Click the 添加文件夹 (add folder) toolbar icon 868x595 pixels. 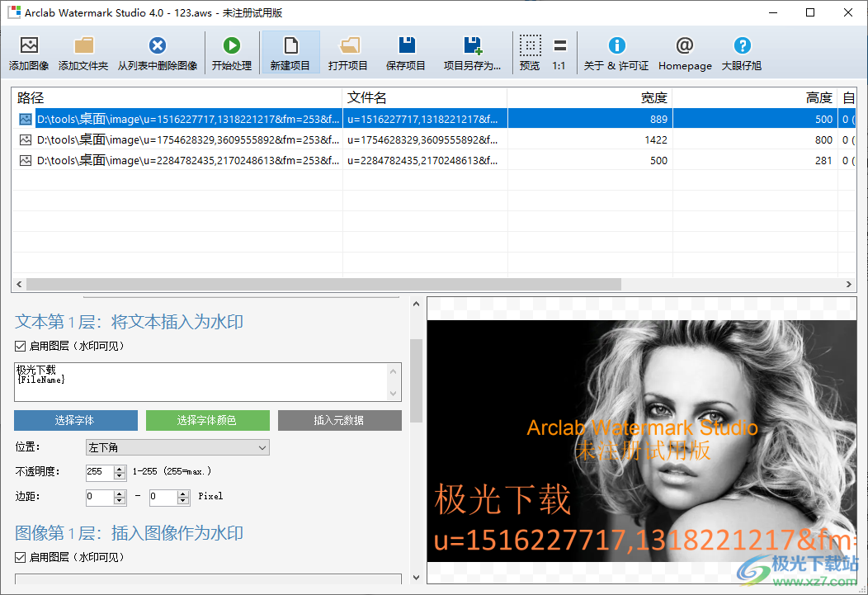(x=83, y=45)
